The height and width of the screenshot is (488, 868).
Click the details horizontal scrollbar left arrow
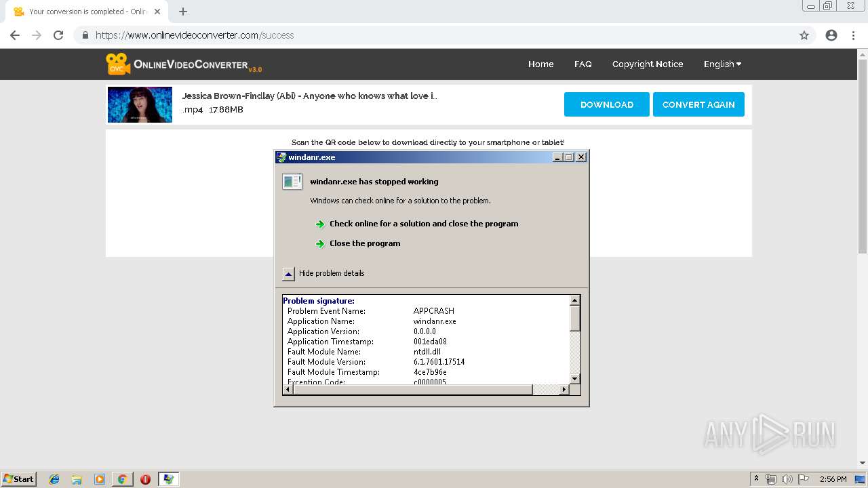click(288, 390)
